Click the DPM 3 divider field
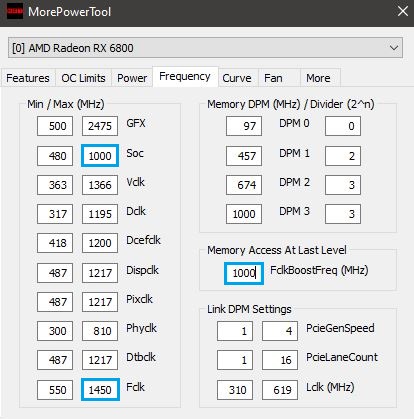Screen dimensions: 414x419 click(x=343, y=214)
